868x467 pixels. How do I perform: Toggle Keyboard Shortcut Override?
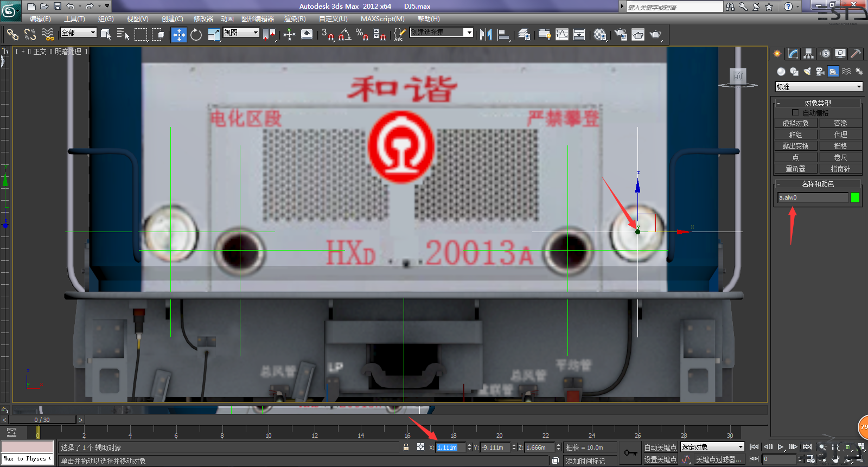coord(307,34)
